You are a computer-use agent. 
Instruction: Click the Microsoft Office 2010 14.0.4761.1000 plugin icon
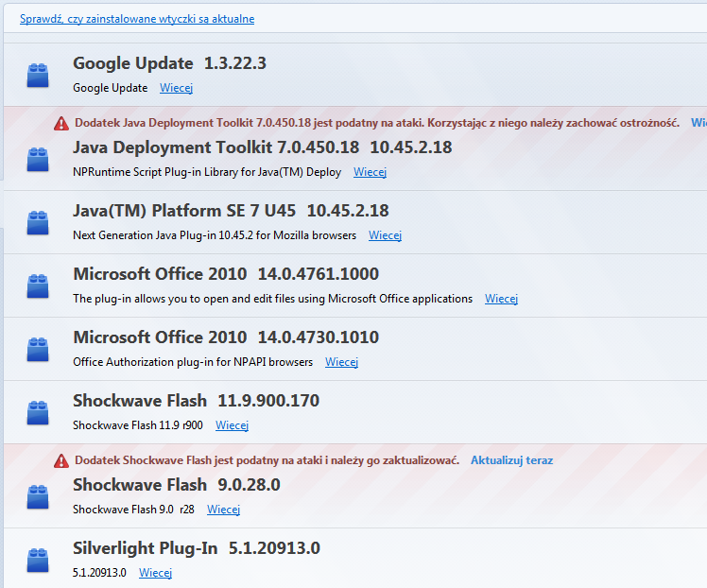click(38, 285)
